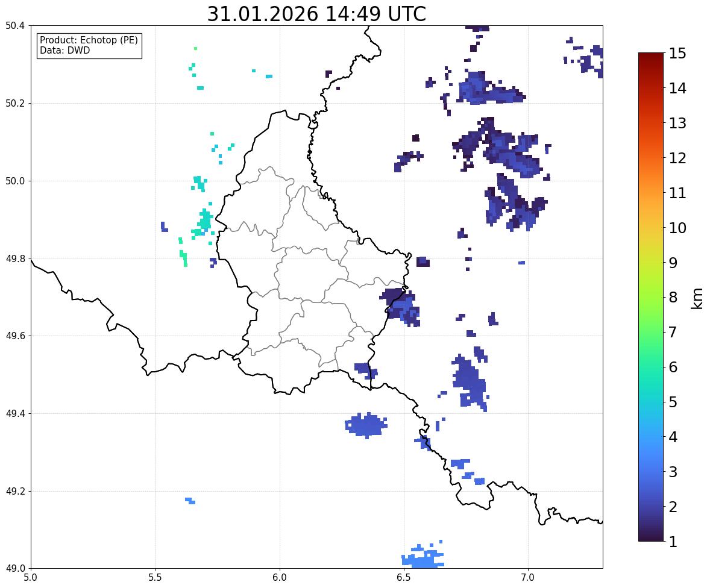710x588 pixels.
Task: Click the dark echo on Luxembourg's eastern border
Action: (x=400, y=307)
